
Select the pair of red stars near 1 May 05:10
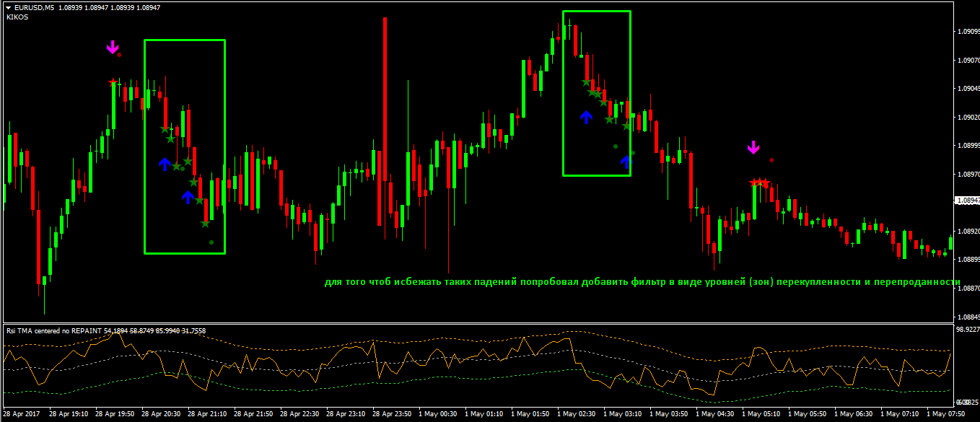pos(760,183)
